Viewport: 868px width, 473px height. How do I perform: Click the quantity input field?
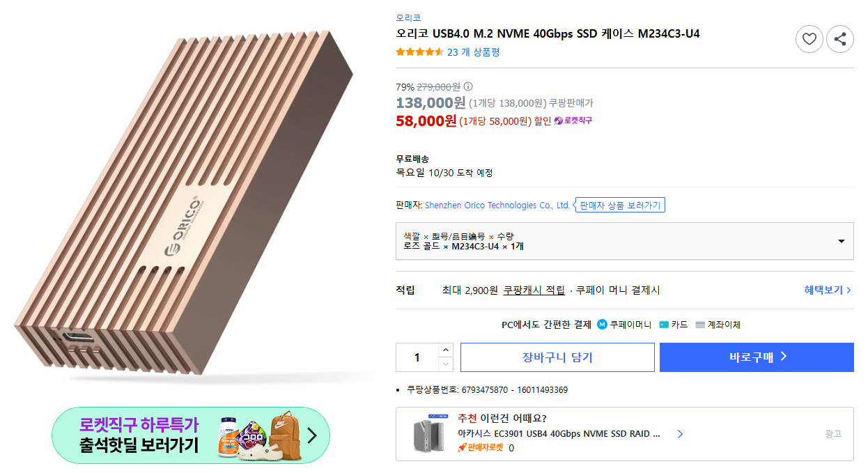pyautogui.click(x=417, y=357)
